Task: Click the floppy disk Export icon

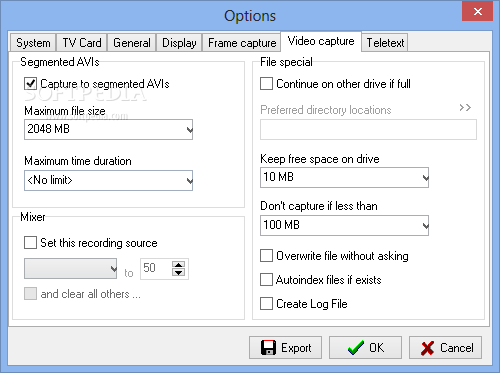Action: pos(268,348)
